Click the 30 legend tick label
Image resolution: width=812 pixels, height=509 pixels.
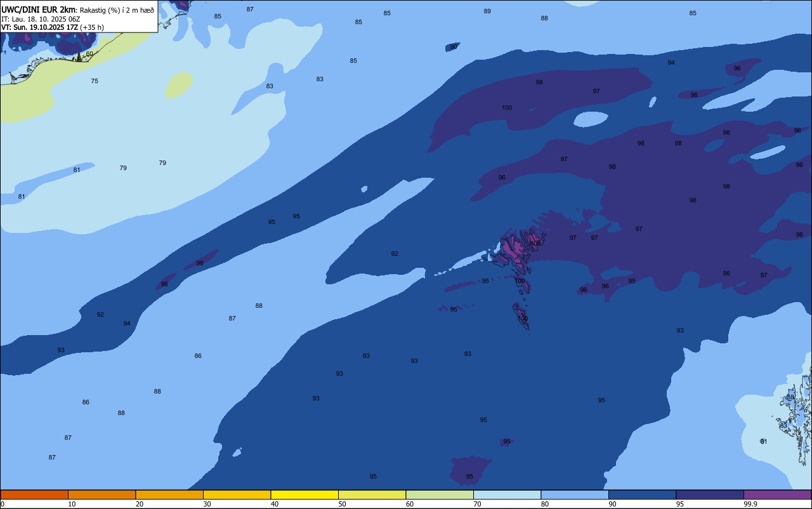pos(207,504)
